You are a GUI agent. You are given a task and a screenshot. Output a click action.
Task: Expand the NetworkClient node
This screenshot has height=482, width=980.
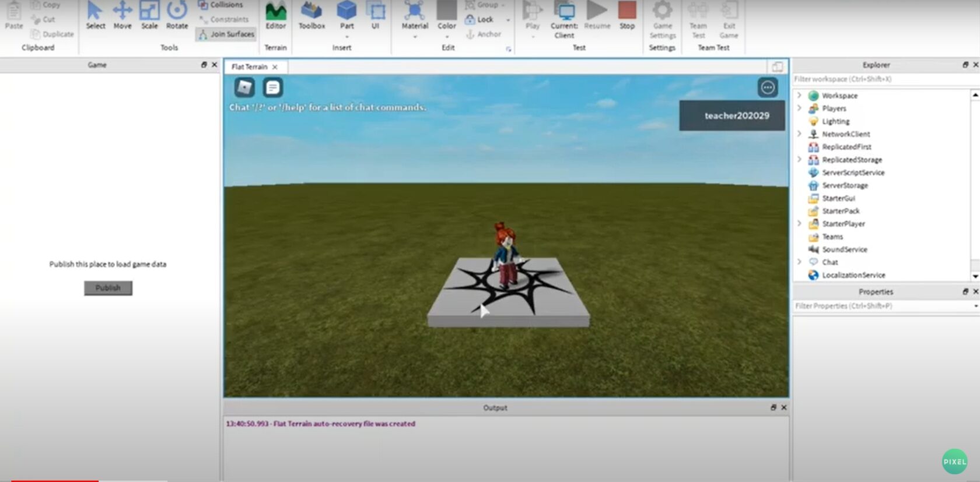800,133
